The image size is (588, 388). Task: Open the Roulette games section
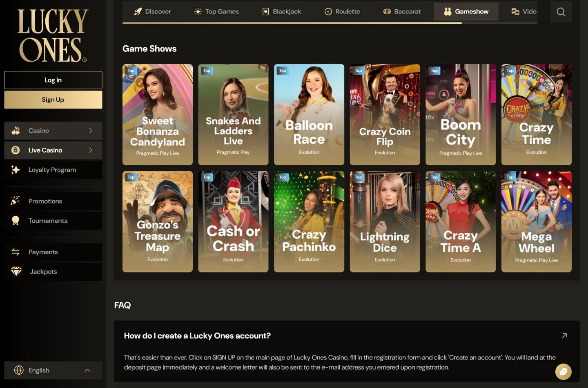pyautogui.click(x=342, y=11)
